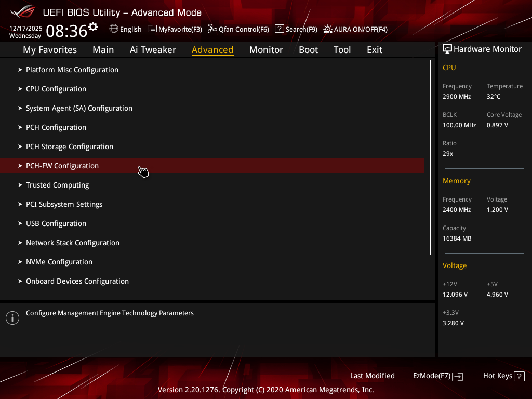The width and height of the screenshot is (532, 399).
Task: Click the Hot Keys question mark icon
Action: tap(519, 376)
